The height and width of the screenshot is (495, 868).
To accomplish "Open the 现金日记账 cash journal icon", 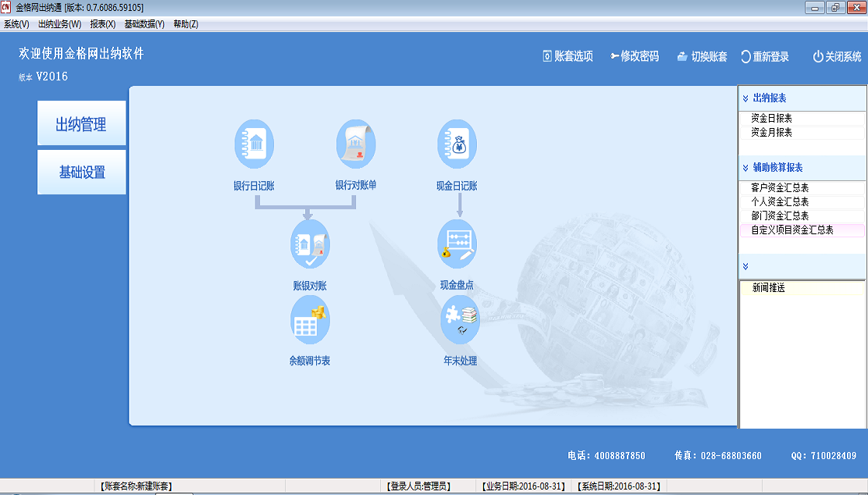I will 457,145.
